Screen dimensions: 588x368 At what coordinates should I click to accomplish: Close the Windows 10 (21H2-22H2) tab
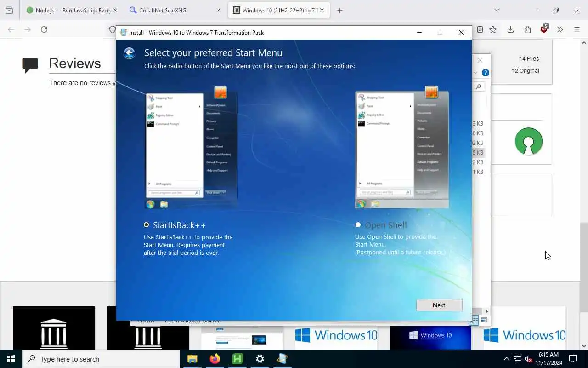322,10
